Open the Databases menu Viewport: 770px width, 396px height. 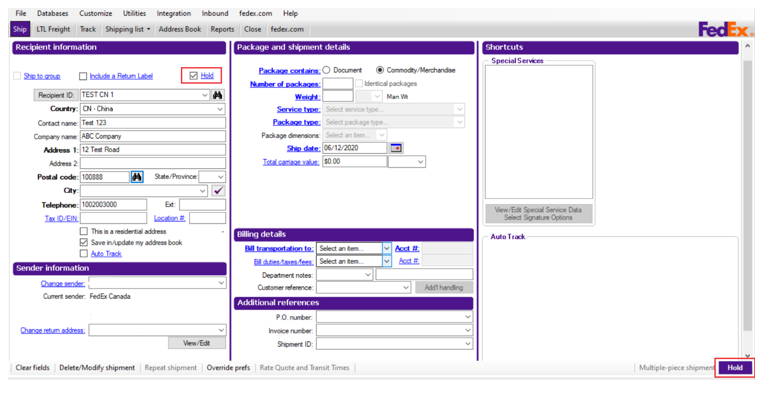pos(53,13)
